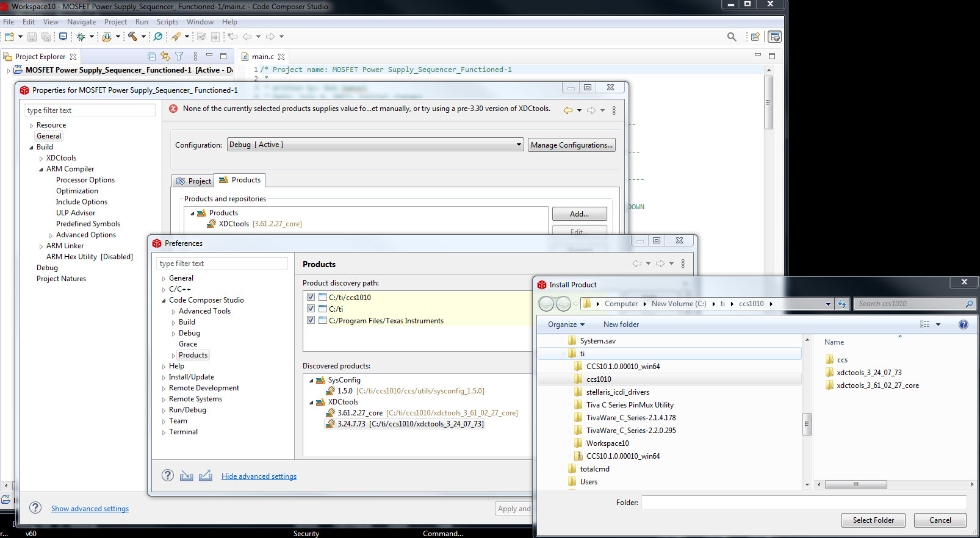Select the 3.24.7.73 XDCtools discovered product
The width and height of the screenshot is (980, 538).
click(405, 424)
